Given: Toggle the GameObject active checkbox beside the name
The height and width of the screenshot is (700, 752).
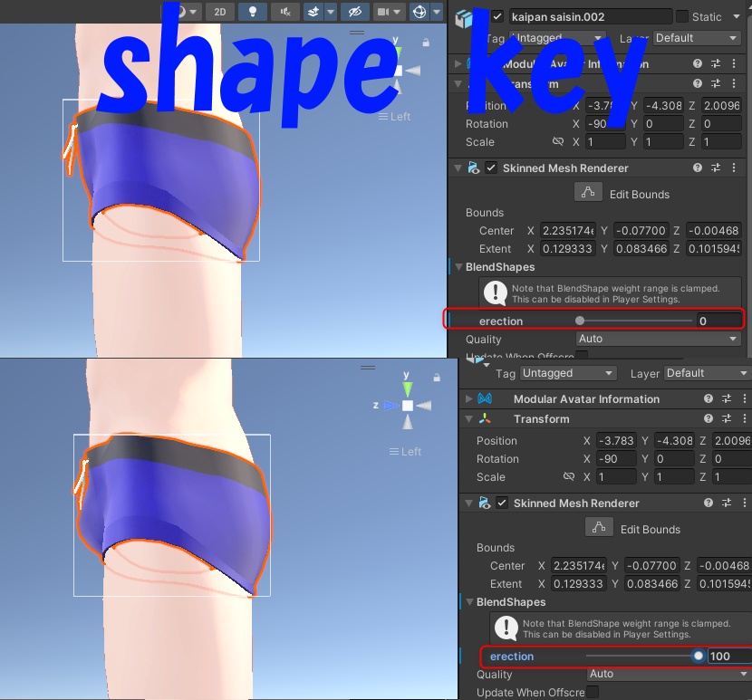Looking at the screenshot, I should (x=497, y=17).
